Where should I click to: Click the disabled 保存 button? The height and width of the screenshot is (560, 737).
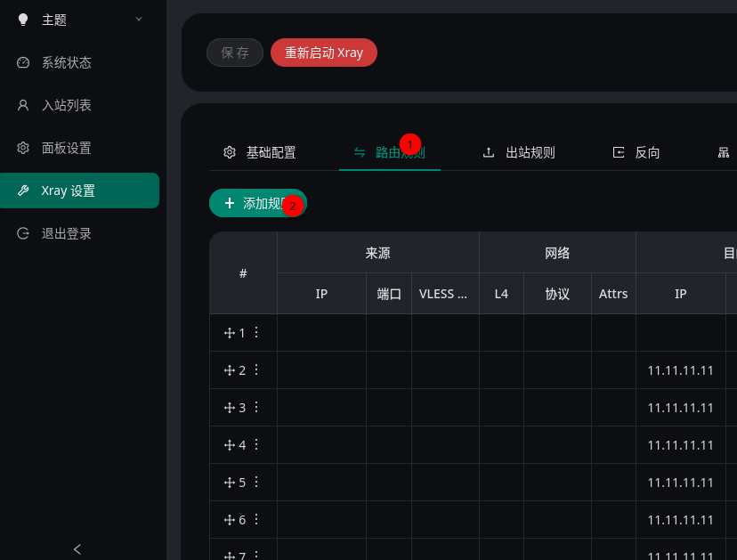(235, 53)
